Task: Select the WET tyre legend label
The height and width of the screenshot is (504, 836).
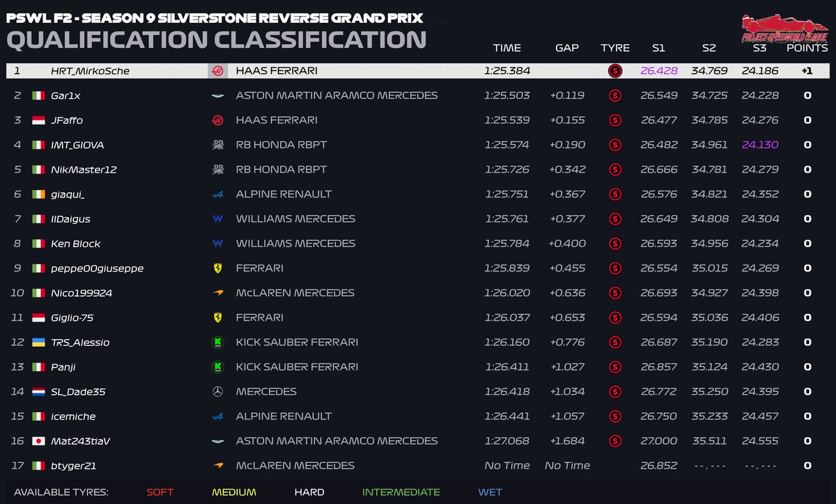Action: pos(490,492)
